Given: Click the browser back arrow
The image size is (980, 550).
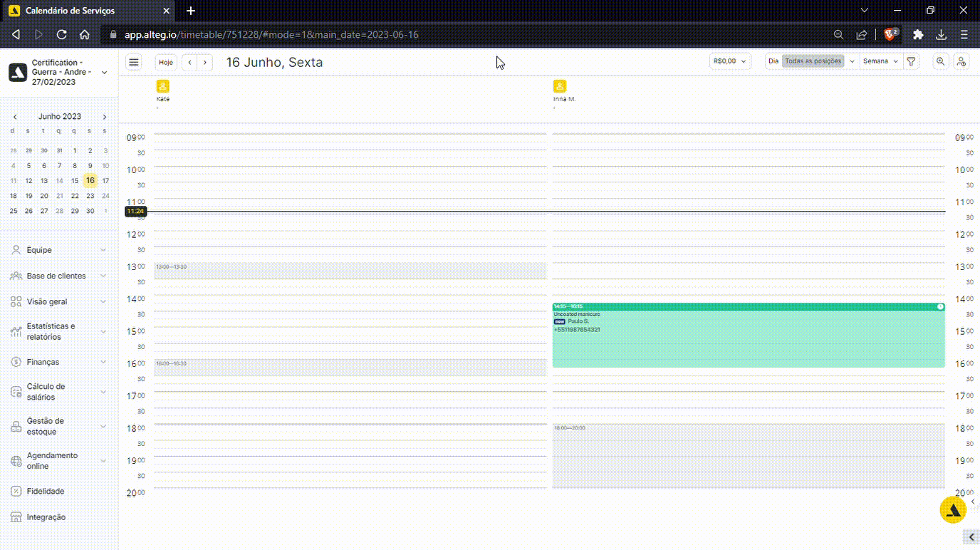Looking at the screenshot, I should click(x=16, y=34).
